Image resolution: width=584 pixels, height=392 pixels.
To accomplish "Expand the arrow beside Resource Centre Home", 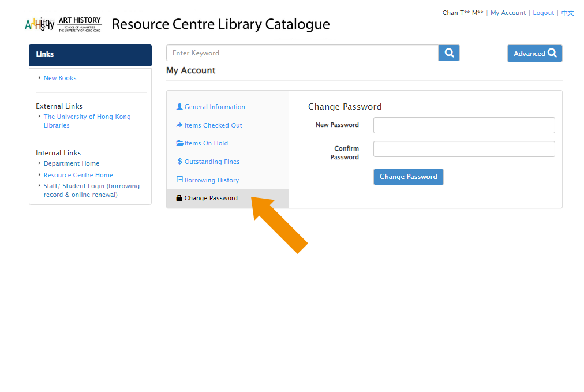I will (x=39, y=174).
